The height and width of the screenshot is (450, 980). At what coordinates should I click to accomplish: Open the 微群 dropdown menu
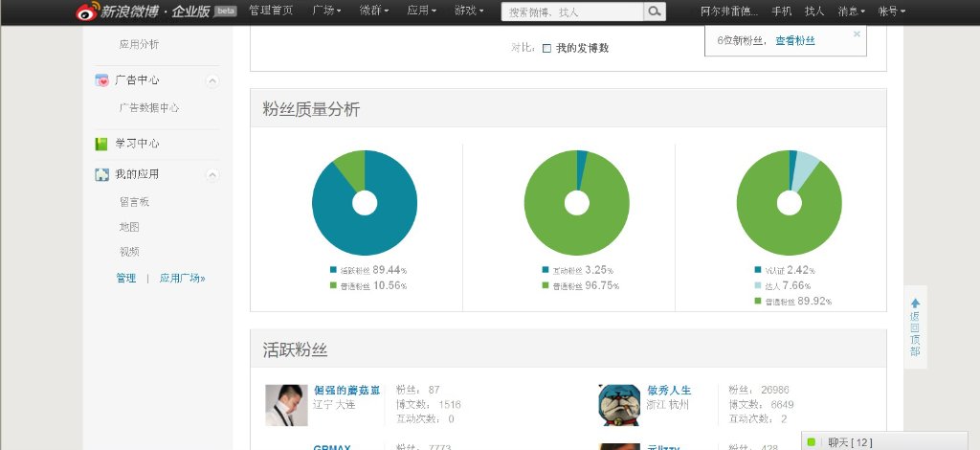pyautogui.click(x=374, y=11)
